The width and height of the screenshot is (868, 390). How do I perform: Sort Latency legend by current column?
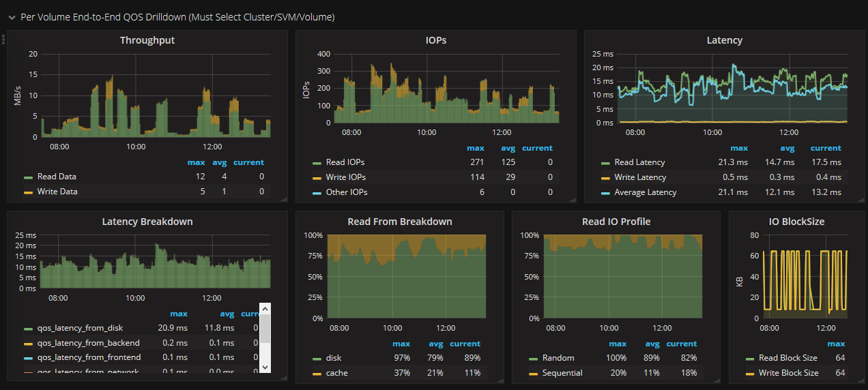click(x=825, y=148)
